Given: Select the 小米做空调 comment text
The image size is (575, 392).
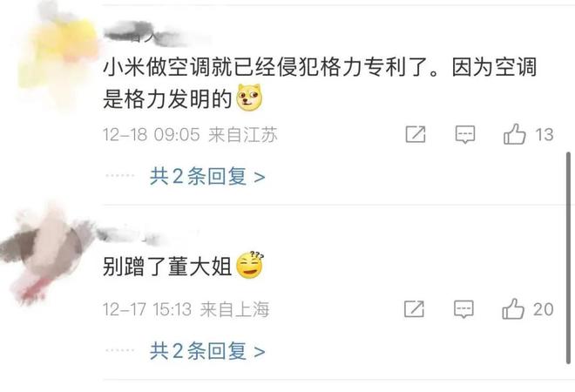Looking at the screenshot, I should click(320, 84).
